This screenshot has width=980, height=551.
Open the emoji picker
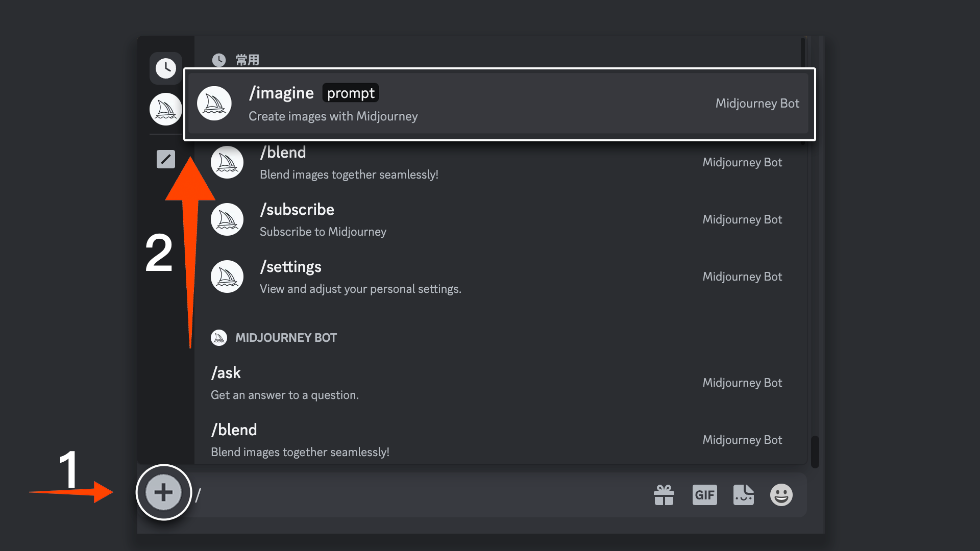coord(781,495)
